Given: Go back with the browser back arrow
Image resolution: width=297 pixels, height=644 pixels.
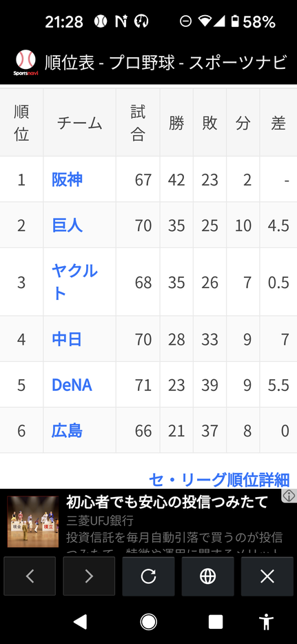Looking at the screenshot, I should (x=30, y=576).
